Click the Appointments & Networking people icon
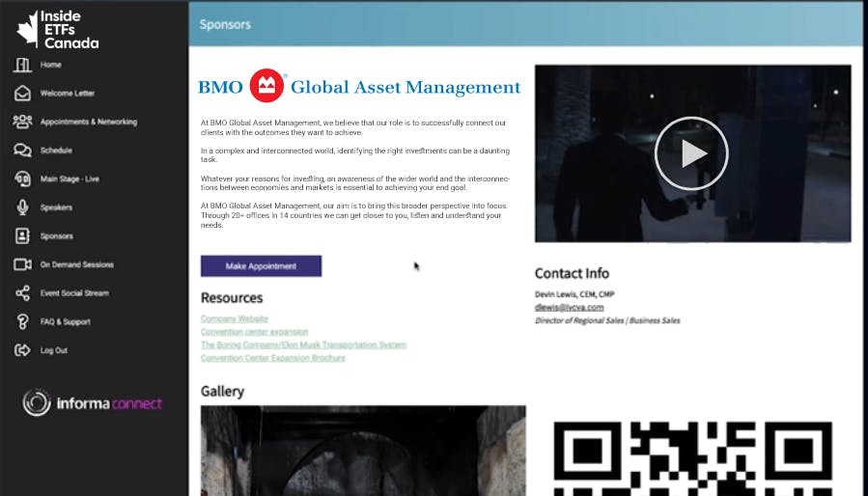The width and height of the screenshot is (868, 496). [x=22, y=122]
